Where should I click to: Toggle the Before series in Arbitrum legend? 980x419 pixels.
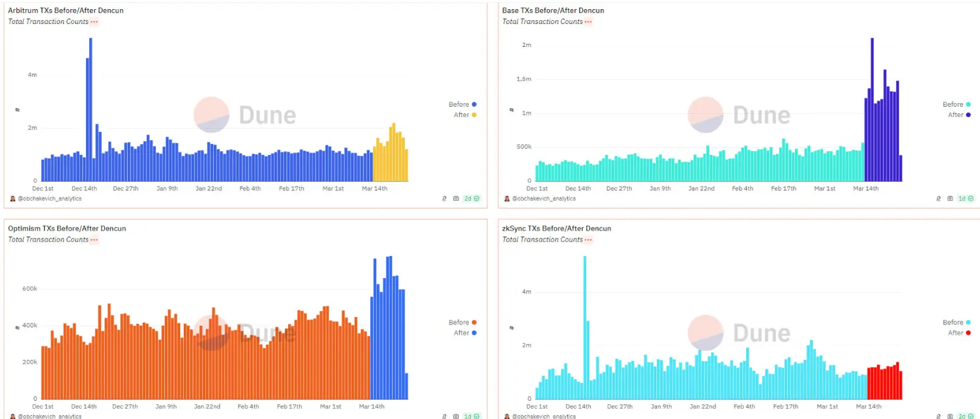click(x=462, y=104)
